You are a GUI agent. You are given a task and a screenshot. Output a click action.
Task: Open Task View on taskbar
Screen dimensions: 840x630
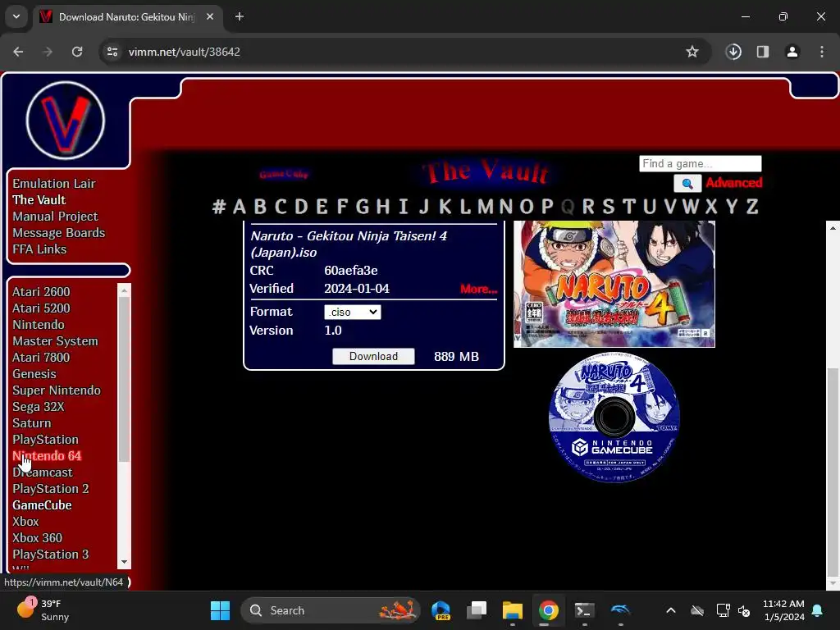coord(477,610)
